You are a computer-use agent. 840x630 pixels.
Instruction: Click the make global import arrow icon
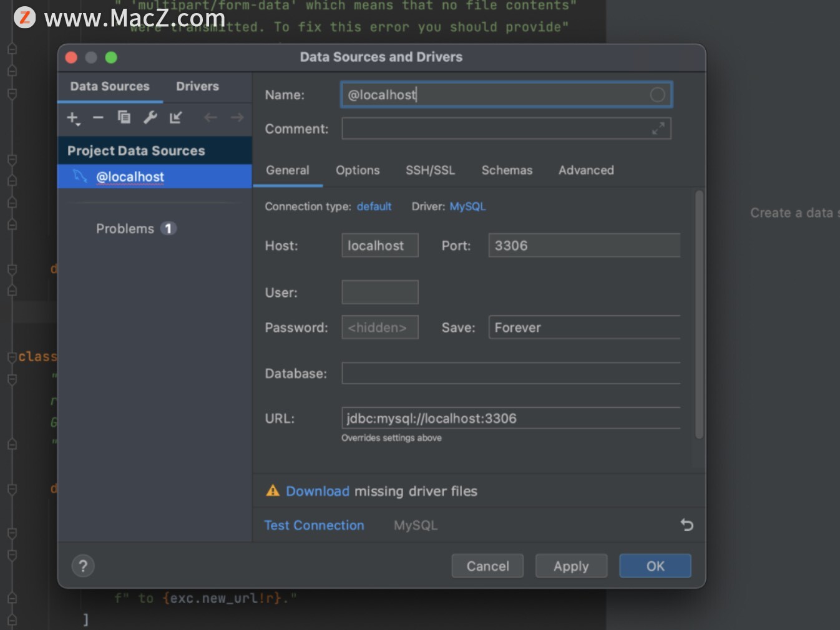(x=176, y=117)
